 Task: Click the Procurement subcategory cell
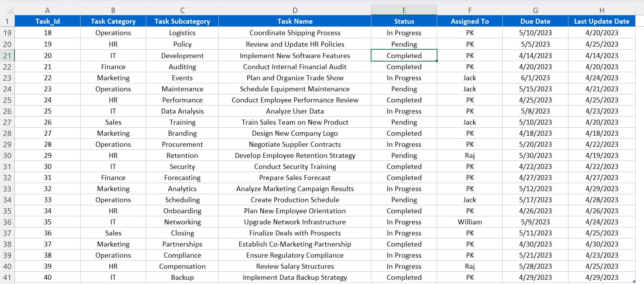point(182,144)
